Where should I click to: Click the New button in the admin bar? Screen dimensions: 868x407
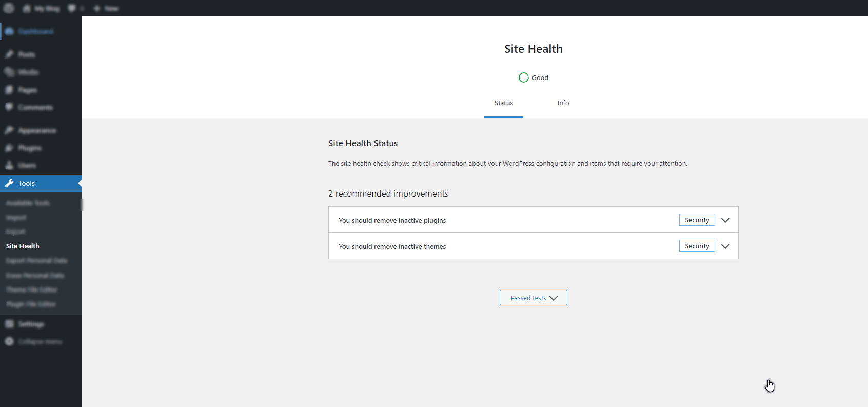click(106, 8)
